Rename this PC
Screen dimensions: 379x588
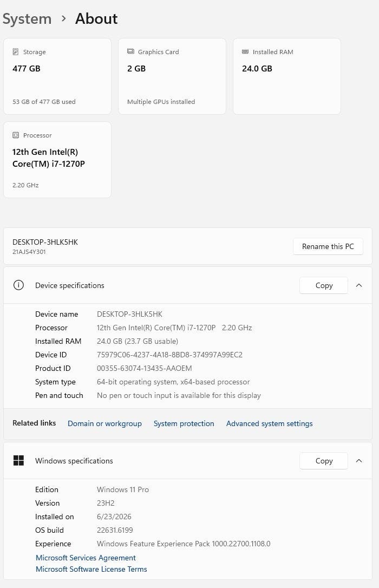[328, 246]
